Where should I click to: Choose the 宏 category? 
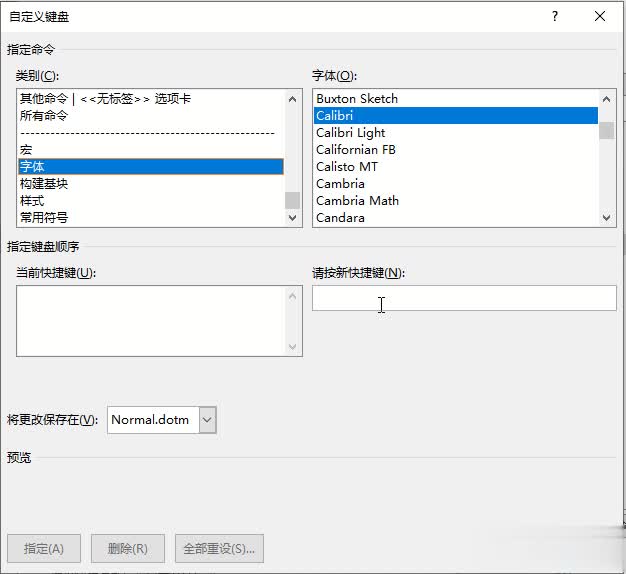pos(151,150)
